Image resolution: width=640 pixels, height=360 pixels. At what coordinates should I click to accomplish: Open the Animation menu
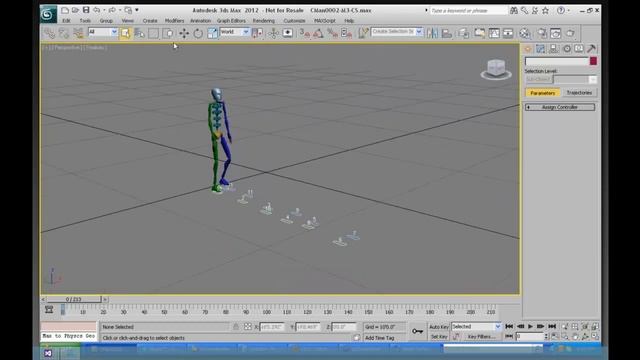(200, 20)
